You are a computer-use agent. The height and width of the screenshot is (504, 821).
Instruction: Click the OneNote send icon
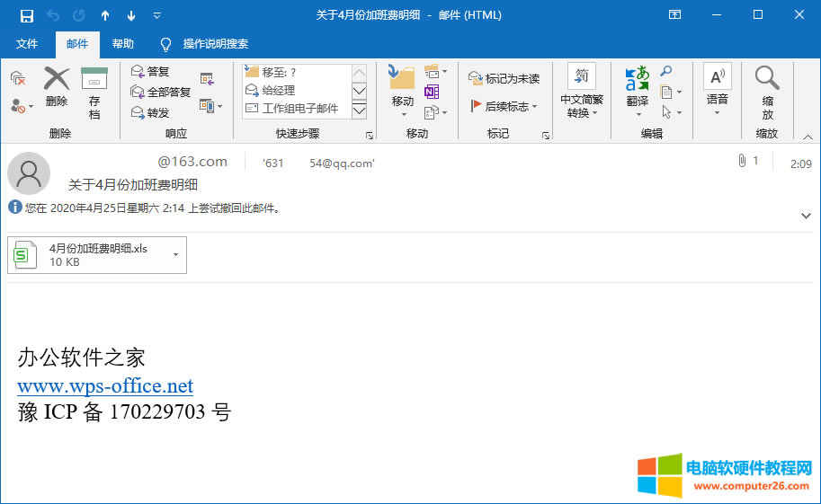point(432,93)
